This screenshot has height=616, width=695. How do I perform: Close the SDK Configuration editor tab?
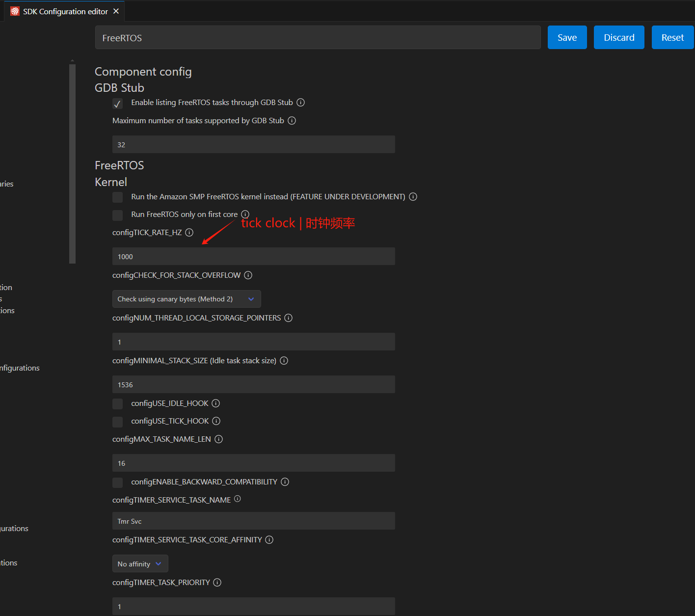(x=116, y=11)
